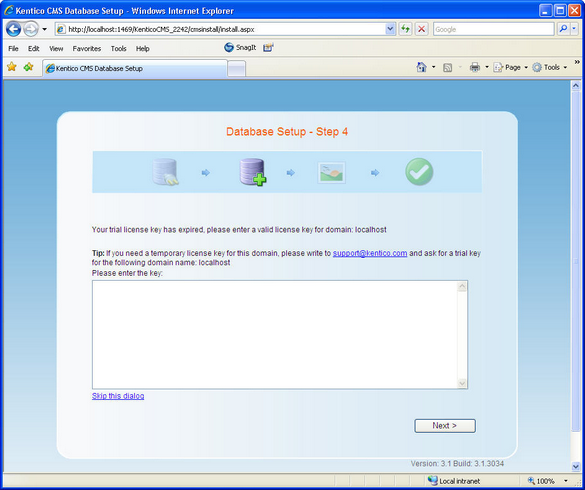This screenshot has height=490, width=585.
Task: Click the Add to Favorites icon
Action: 28,67
